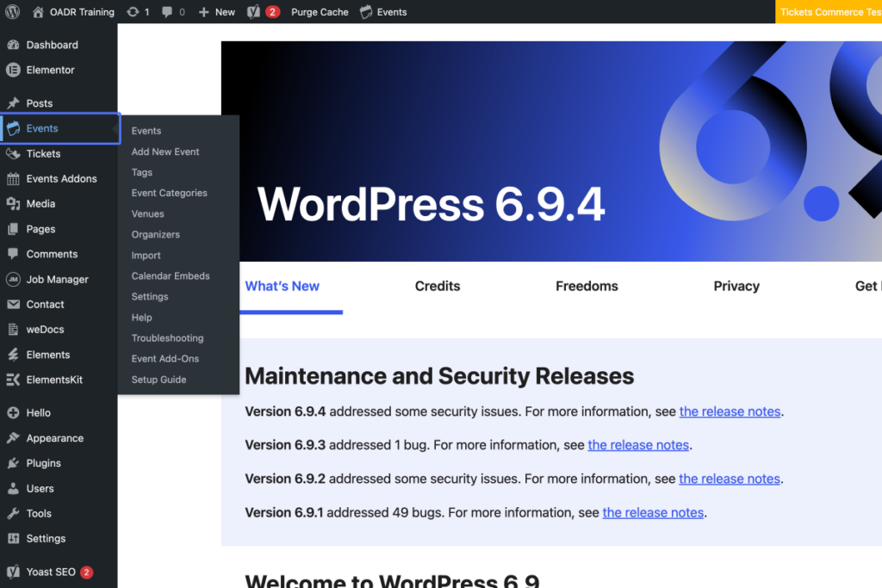The image size is (882, 588).
Task: Select Import in Events submenu
Action: click(146, 255)
